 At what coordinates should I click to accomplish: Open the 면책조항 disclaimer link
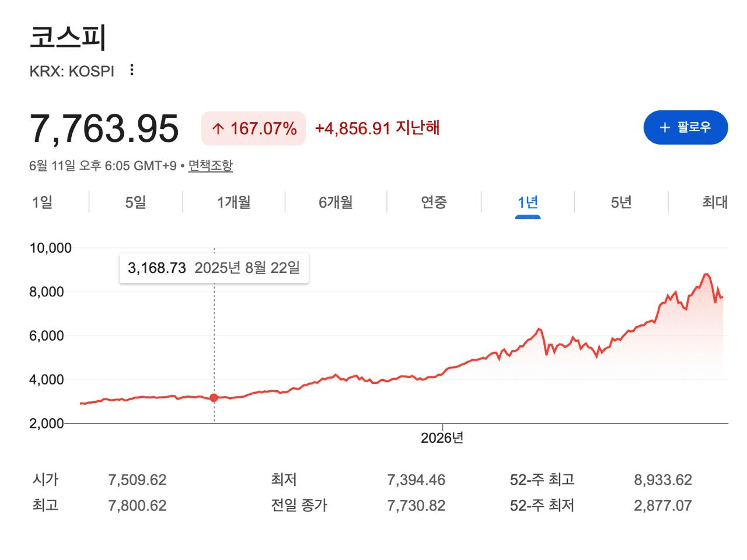(x=210, y=166)
